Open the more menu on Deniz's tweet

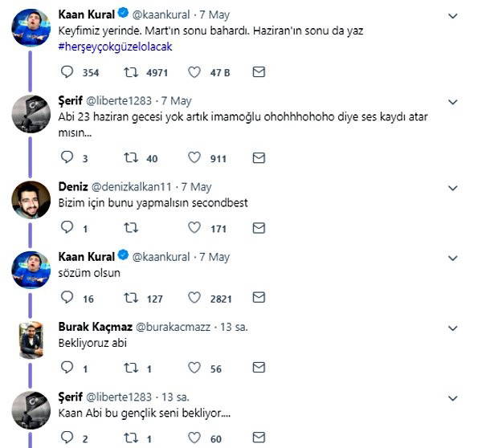pos(451,187)
